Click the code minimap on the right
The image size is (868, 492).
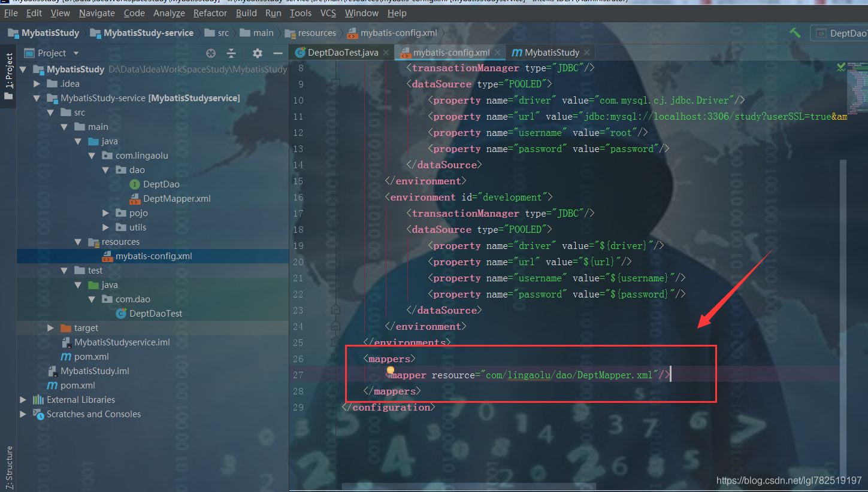pos(858,84)
